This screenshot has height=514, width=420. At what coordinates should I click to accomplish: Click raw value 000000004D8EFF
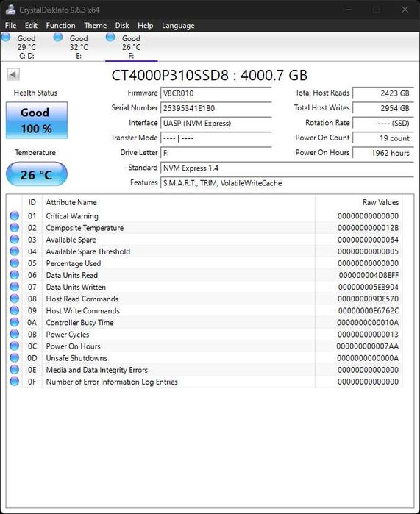point(369,275)
